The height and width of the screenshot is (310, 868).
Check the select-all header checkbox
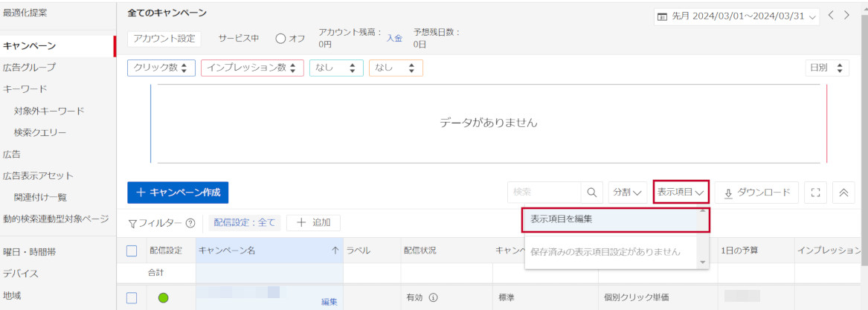132,251
